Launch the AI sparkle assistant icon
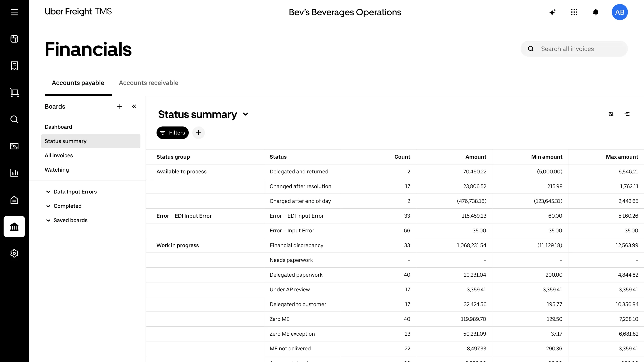 [553, 12]
